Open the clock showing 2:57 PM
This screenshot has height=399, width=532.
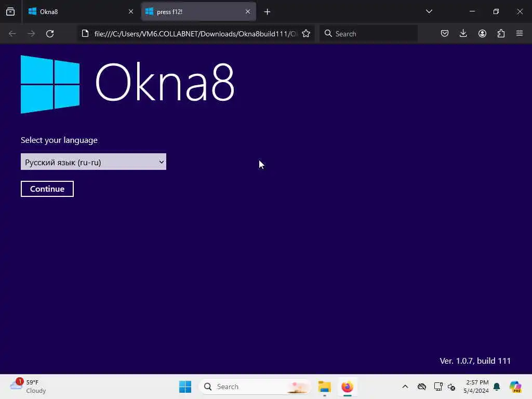click(x=476, y=387)
